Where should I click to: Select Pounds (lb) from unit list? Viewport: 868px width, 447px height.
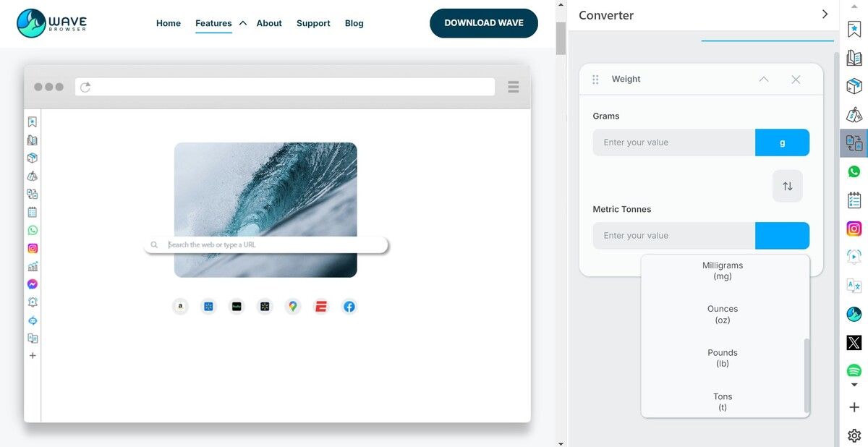(x=722, y=358)
